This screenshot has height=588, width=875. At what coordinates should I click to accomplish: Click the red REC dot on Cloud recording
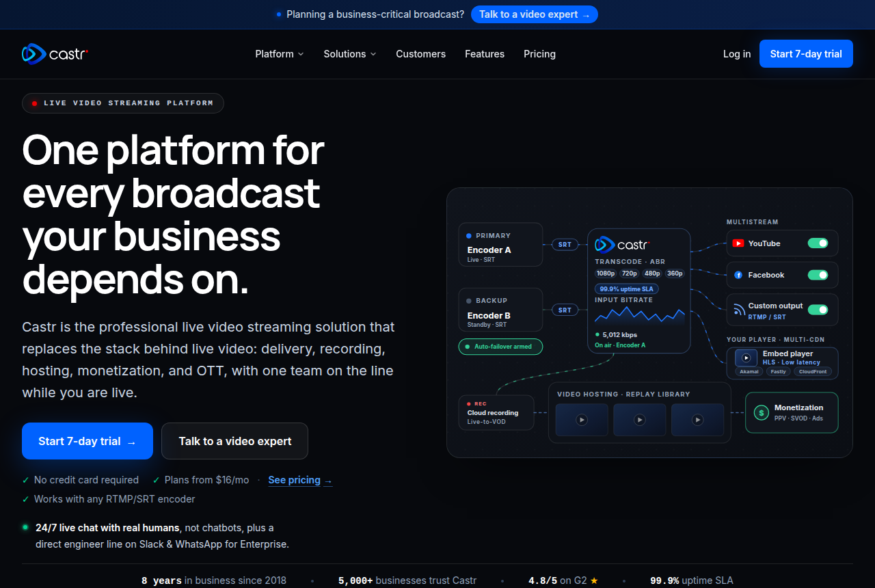[469, 403]
